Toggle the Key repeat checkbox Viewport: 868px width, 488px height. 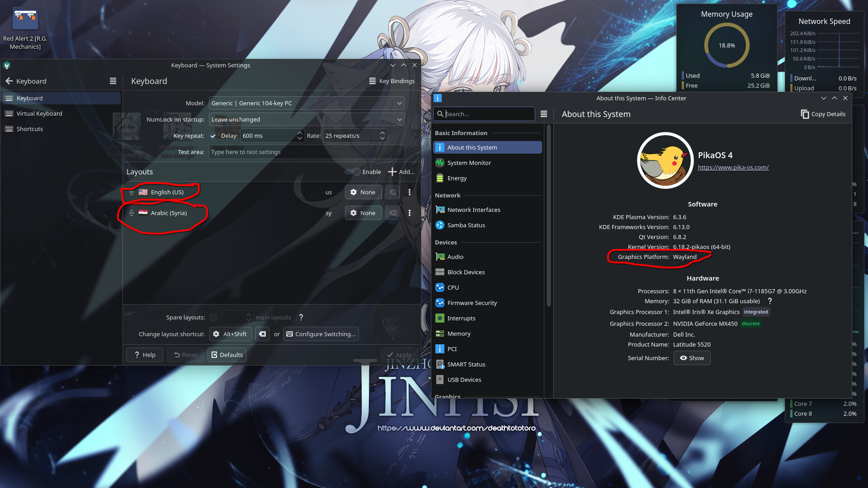click(213, 136)
